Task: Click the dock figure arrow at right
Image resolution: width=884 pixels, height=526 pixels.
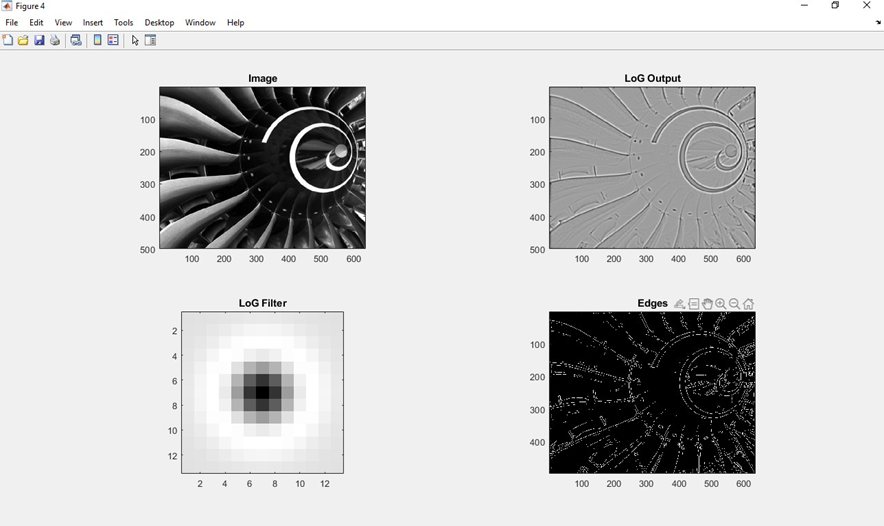Action: coord(878,23)
